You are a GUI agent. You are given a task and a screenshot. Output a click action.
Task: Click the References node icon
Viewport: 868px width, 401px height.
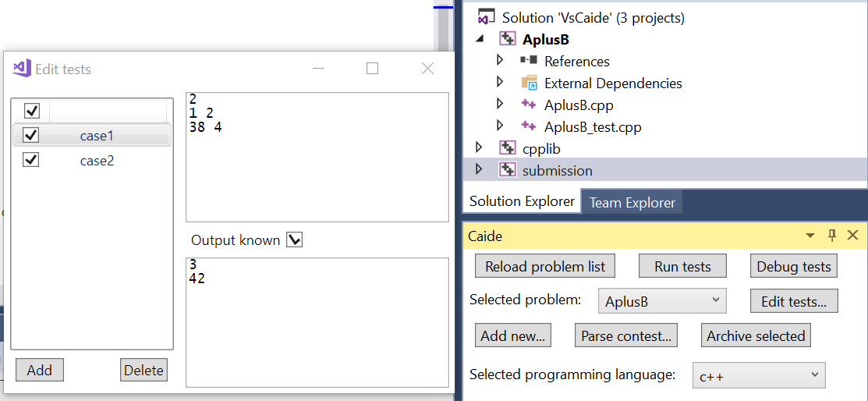(529, 61)
